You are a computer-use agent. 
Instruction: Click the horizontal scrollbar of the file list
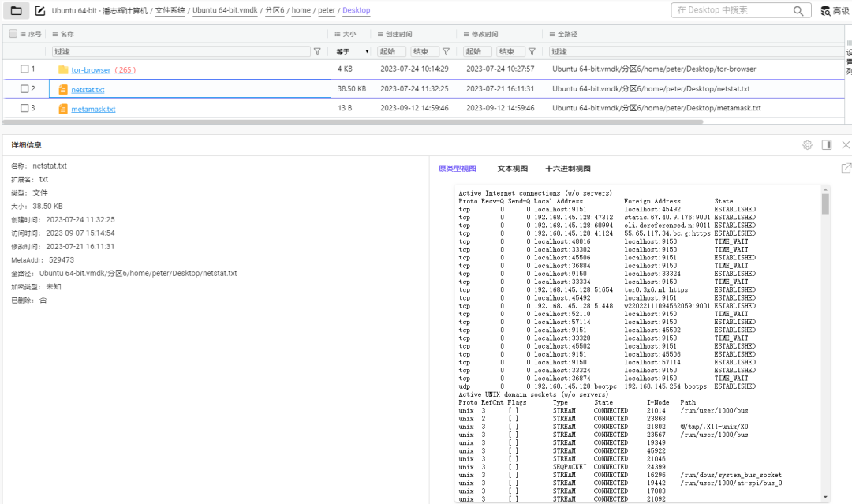[x=353, y=121]
